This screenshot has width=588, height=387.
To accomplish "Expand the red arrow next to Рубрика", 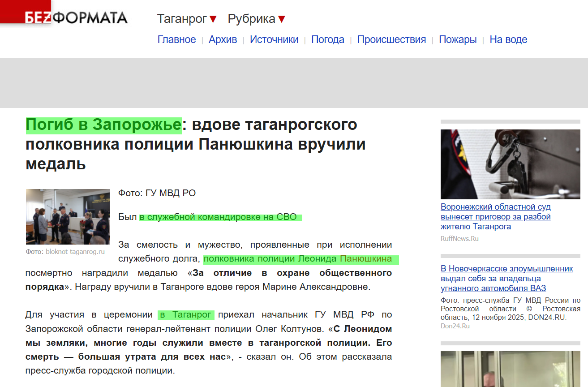I will (281, 18).
